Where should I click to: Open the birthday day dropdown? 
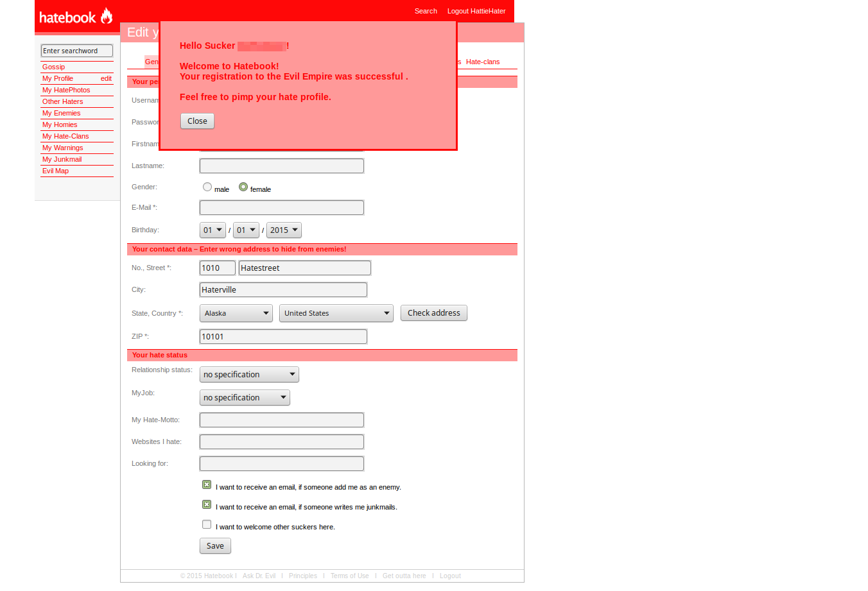pyautogui.click(x=213, y=230)
